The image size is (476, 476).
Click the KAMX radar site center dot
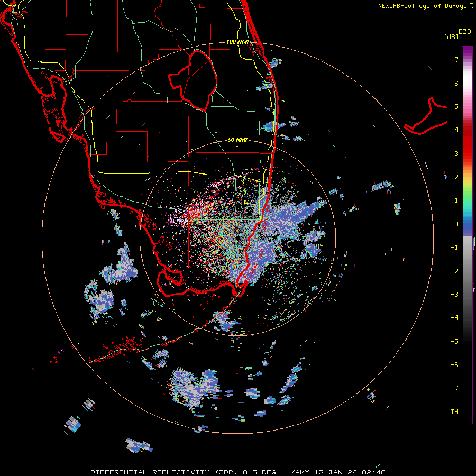pos(237,237)
